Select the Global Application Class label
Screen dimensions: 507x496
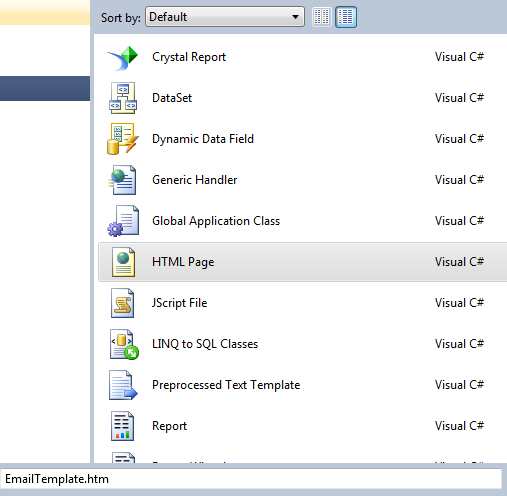click(216, 221)
